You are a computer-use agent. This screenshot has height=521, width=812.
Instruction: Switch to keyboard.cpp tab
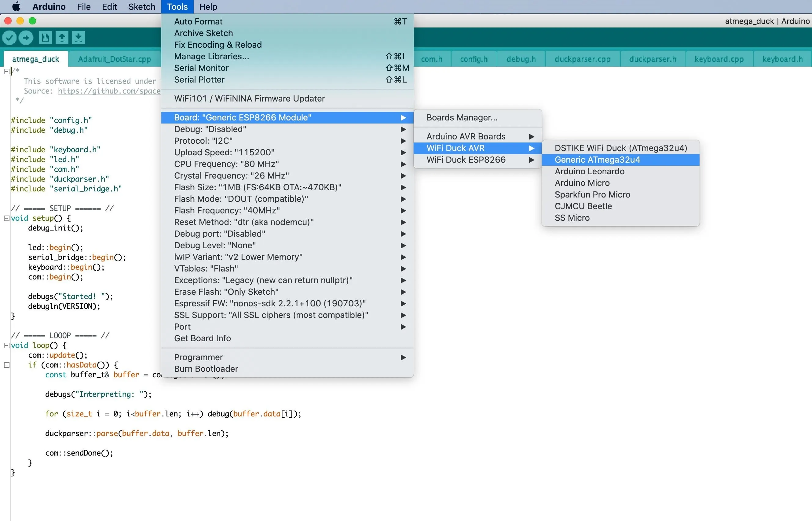pyautogui.click(x=719, y=59)
